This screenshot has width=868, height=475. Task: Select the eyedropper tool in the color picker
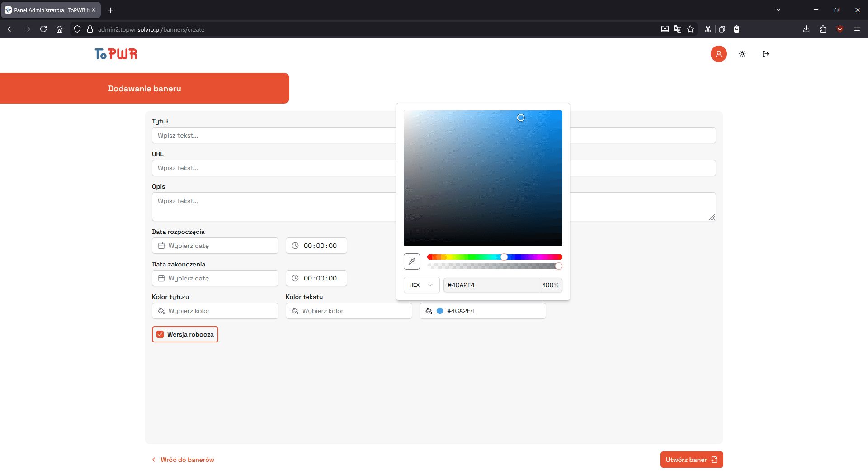411,261
